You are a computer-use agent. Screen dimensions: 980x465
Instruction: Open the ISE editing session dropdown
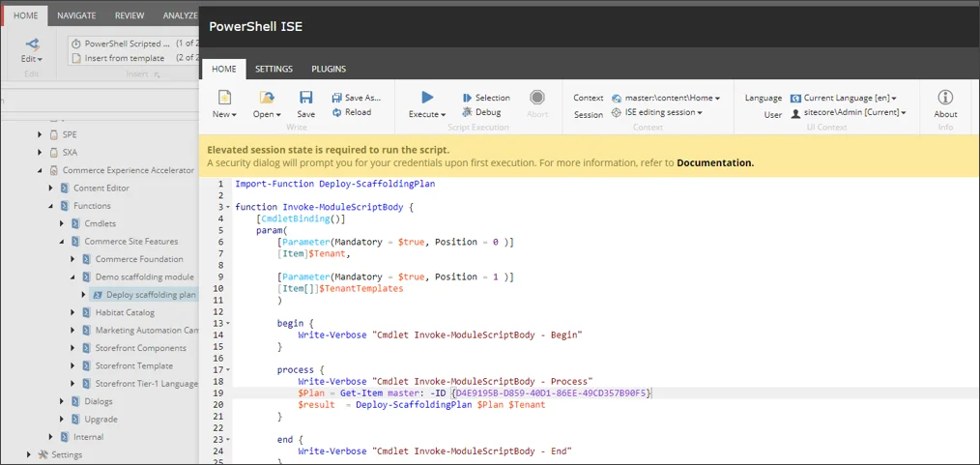point(657,112)
